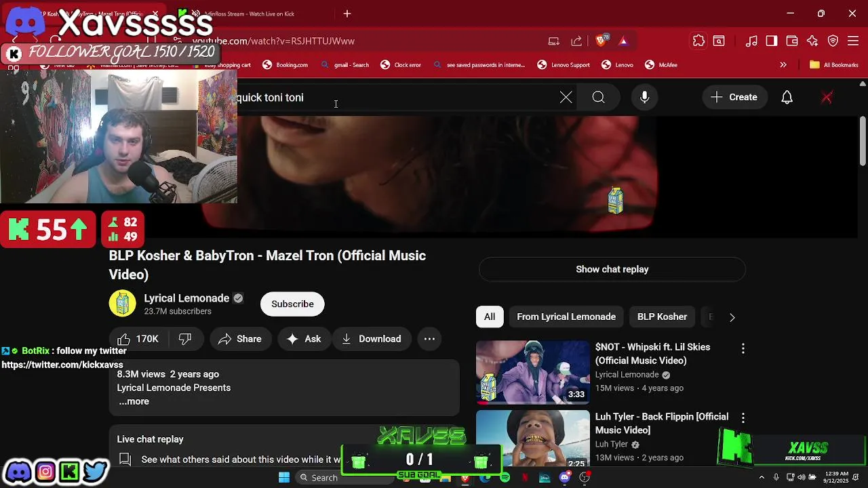
Task: Click the Subscribe button
Action: 292,304
